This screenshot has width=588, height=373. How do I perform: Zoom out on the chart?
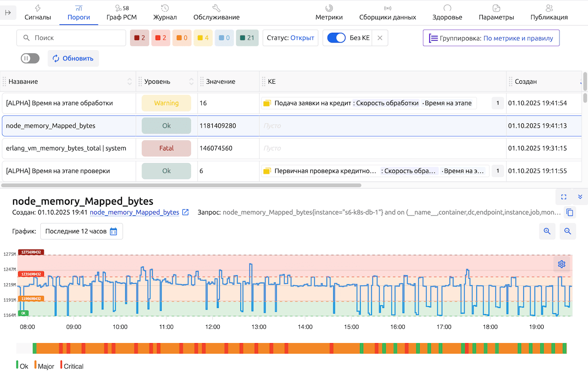click(x=567, y=231)
